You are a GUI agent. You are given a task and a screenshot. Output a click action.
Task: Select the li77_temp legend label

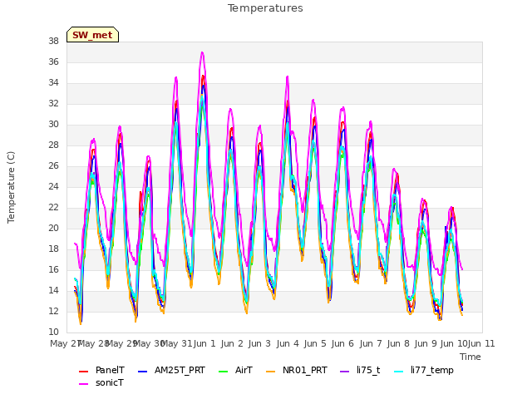click(x=432, y=370)
